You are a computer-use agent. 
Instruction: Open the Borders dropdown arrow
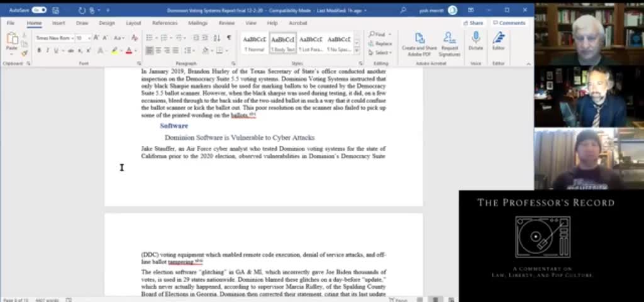pos(227,51)
